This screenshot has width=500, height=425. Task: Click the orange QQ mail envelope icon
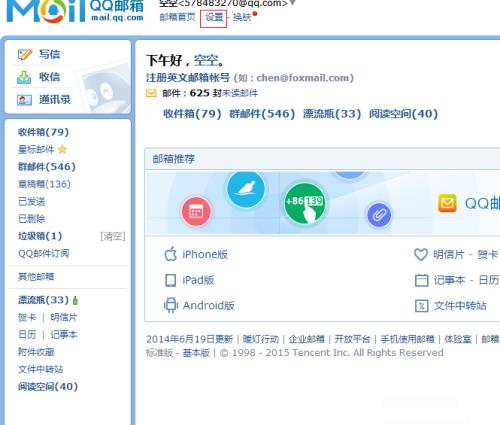[x=447, y=203]
